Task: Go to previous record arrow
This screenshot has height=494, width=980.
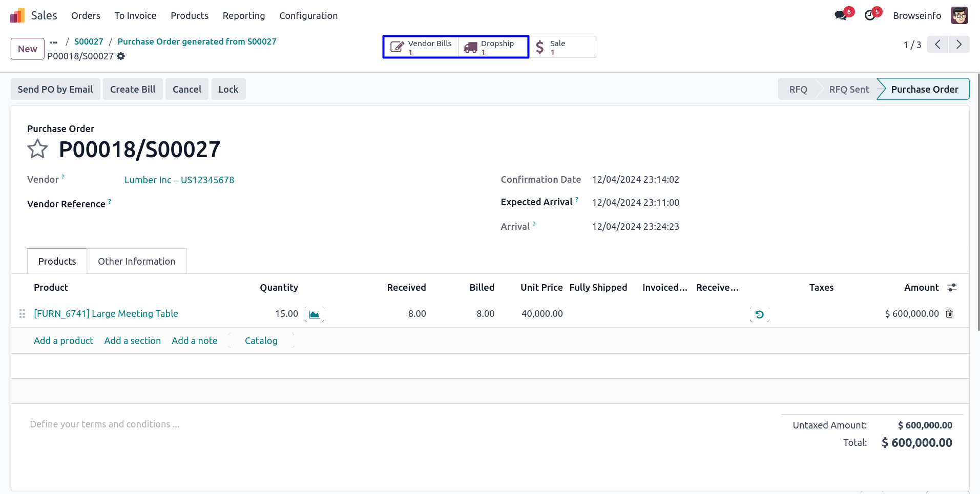Action: (x=937, y=45)
